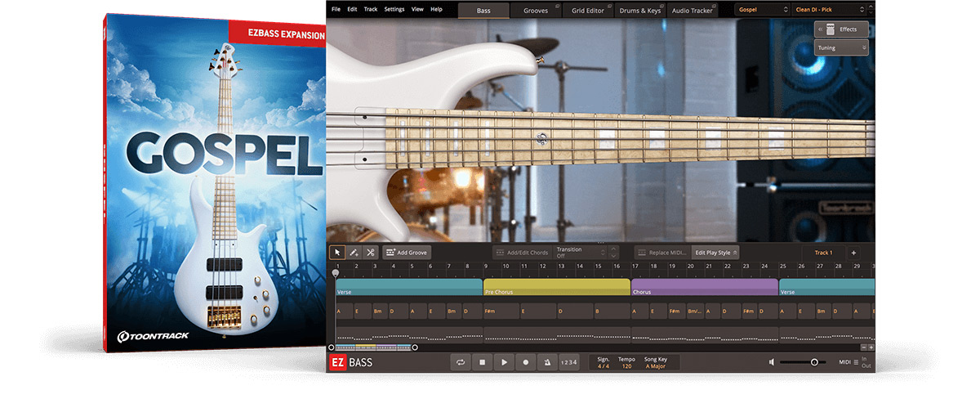Open the Settings menu
This screenshot has height=399, width=980.
point(394,9)
